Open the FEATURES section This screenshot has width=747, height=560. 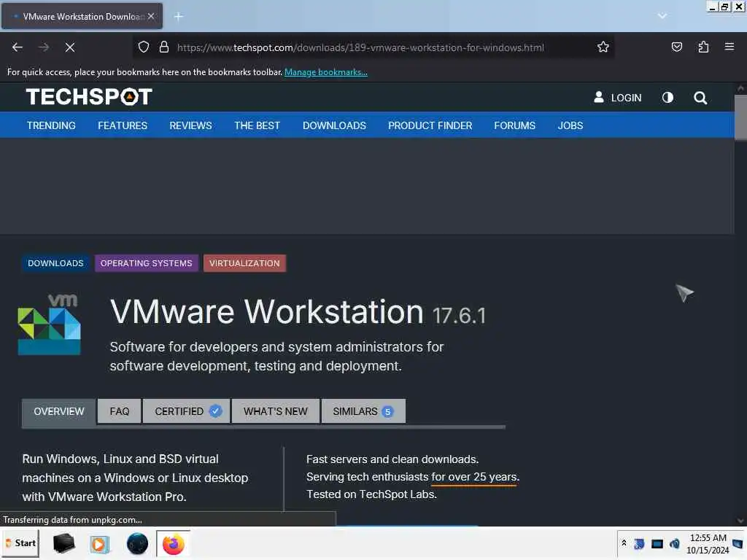coord(123,125)
